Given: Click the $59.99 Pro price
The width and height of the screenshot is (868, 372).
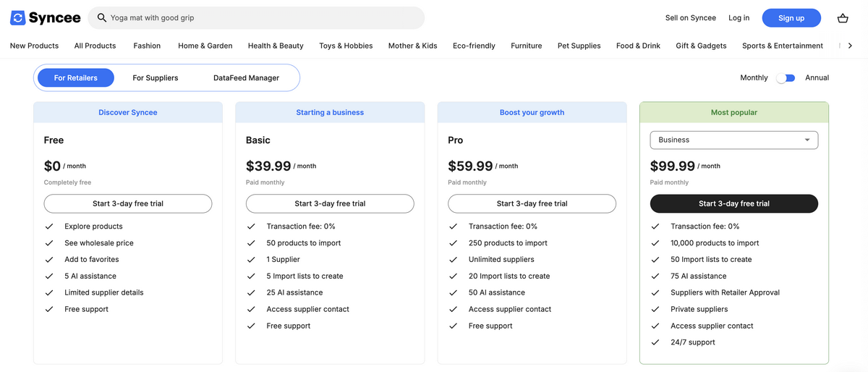Looking at the screenshot, I should [470, 166].
